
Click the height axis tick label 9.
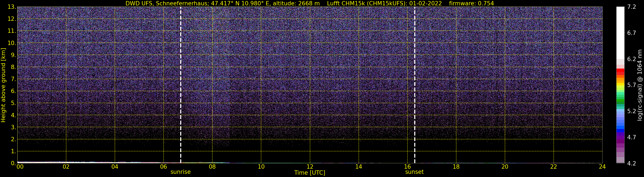(13, 55)
